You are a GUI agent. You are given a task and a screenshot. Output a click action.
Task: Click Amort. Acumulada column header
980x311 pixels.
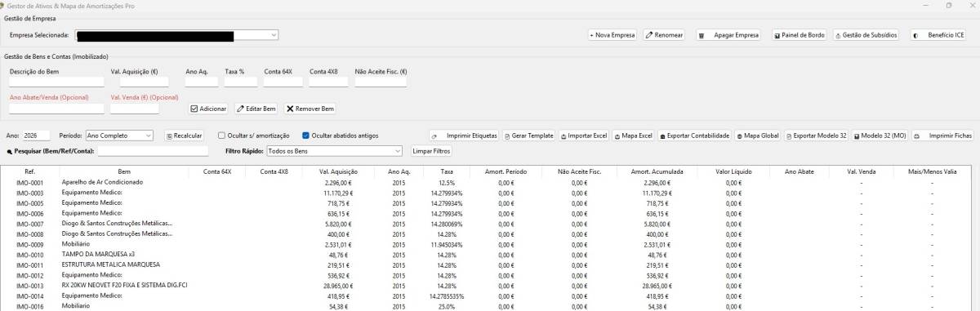coord(651,171)
